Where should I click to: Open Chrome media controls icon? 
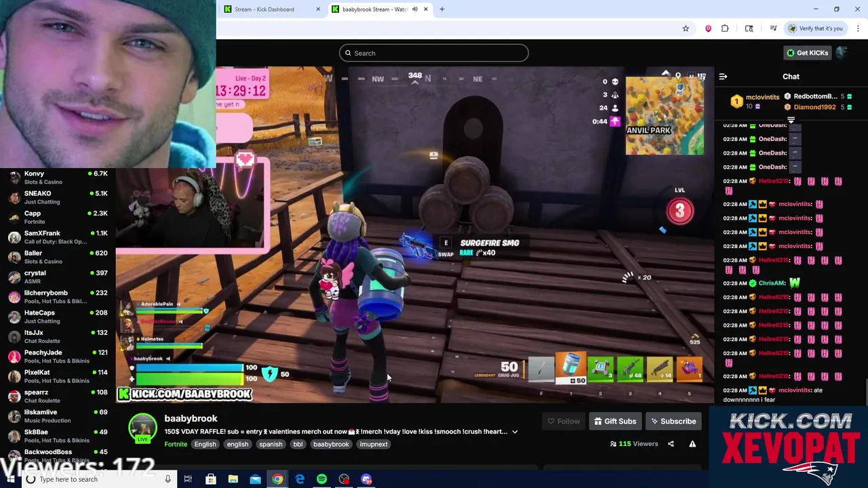pos(773,28)
